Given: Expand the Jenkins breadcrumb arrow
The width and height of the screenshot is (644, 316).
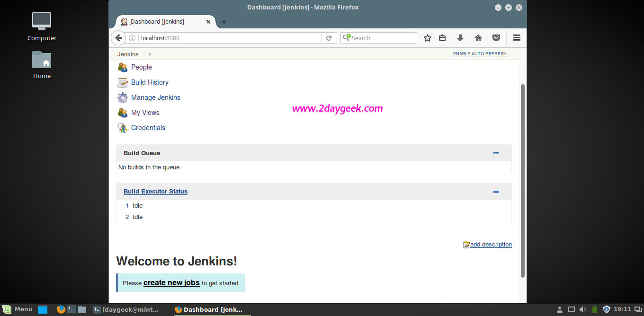Looking at the screenshot, I should (150, 54).
